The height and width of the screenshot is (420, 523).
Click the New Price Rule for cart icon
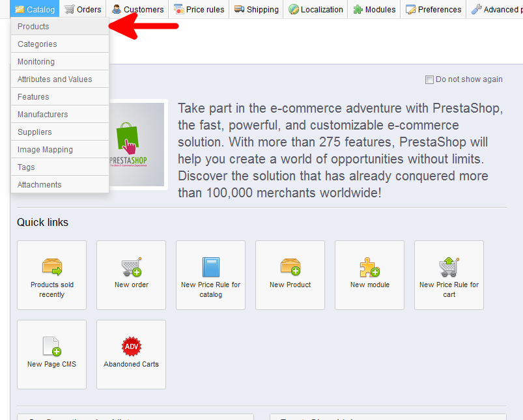(x=449, y=267)
